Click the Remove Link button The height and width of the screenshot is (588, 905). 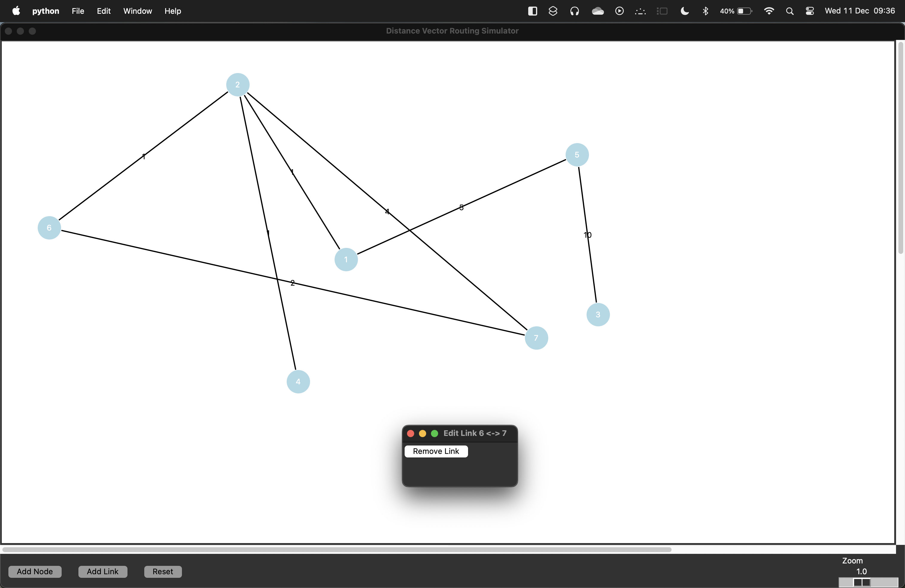tap(436, 451)
